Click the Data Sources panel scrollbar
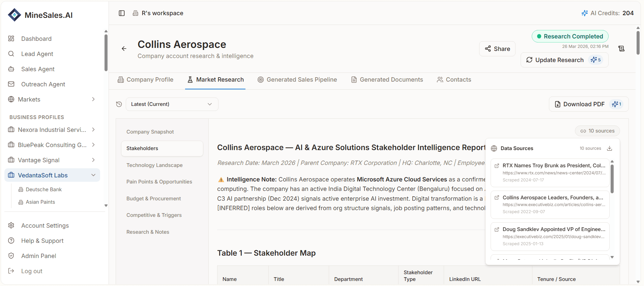The image size is (644, 286). click(x=612, y=179)
